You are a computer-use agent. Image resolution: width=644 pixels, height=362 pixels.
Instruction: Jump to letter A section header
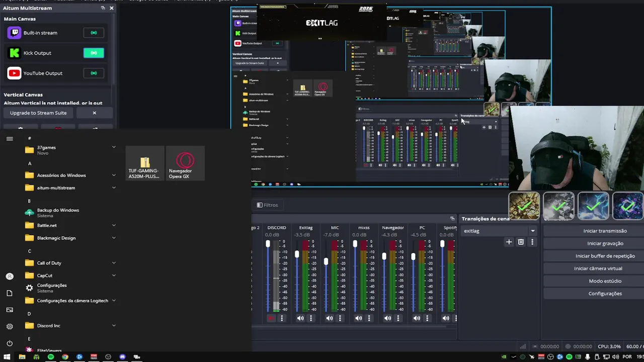pyautogui.click(x=30, y=163)
